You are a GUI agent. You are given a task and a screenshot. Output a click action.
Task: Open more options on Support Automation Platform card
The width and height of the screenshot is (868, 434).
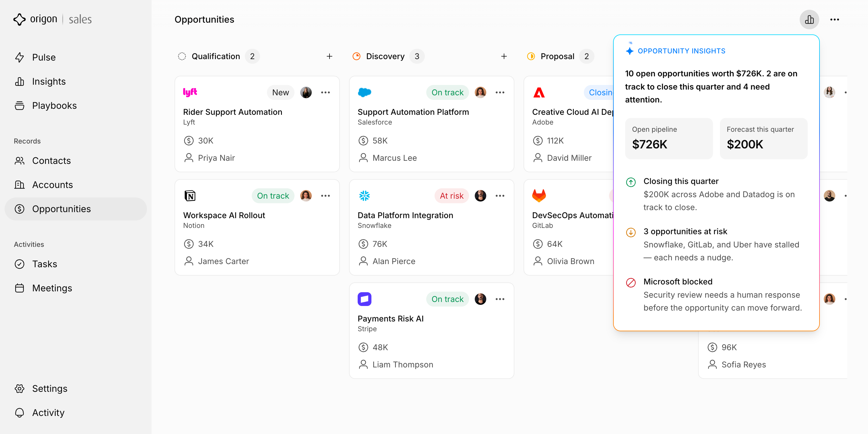point(500,92)
